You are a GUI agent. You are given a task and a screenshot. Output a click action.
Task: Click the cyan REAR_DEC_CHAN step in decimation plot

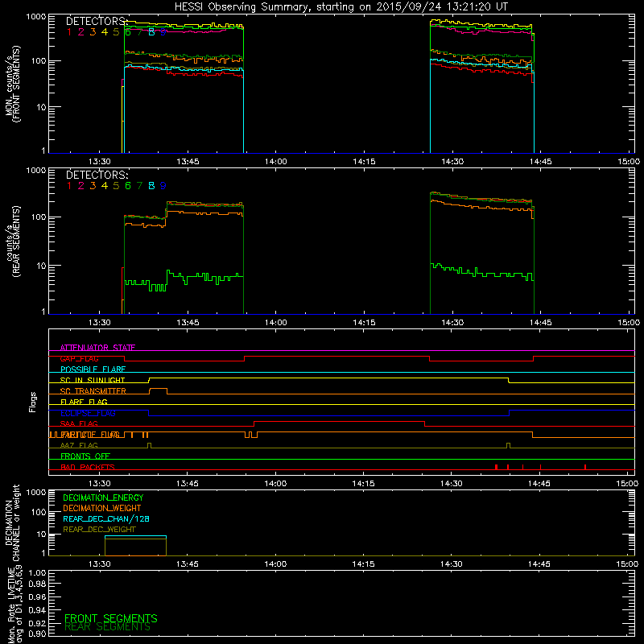coord(135,536)
